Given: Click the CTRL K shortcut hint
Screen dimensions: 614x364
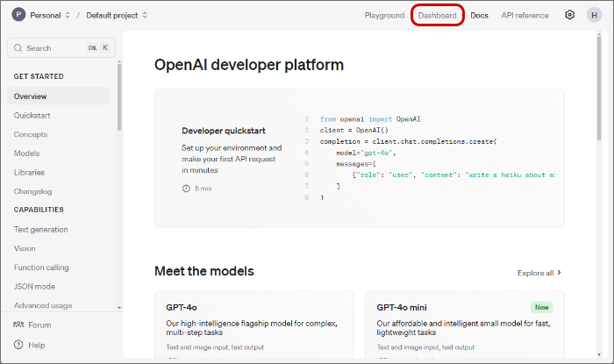Looking at the screenshot, I should 98,47.
